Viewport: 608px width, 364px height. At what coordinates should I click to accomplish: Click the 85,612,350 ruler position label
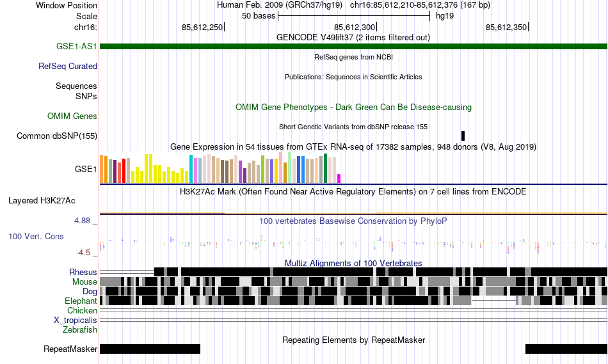click(506, 27)
